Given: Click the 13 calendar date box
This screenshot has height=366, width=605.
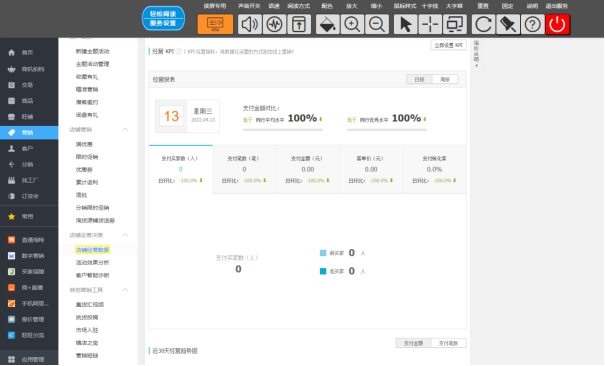Looking at the screenshot, I should click(x=171, y=116).
